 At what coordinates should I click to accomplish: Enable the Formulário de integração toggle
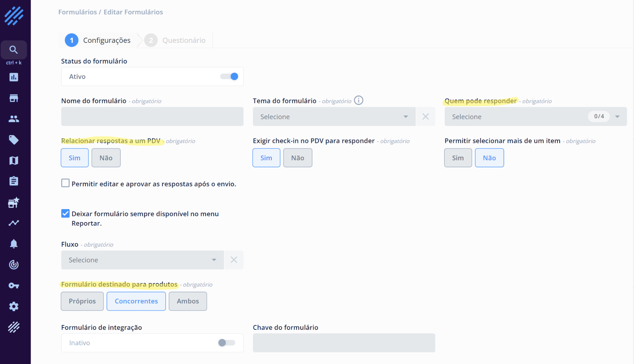227,343
